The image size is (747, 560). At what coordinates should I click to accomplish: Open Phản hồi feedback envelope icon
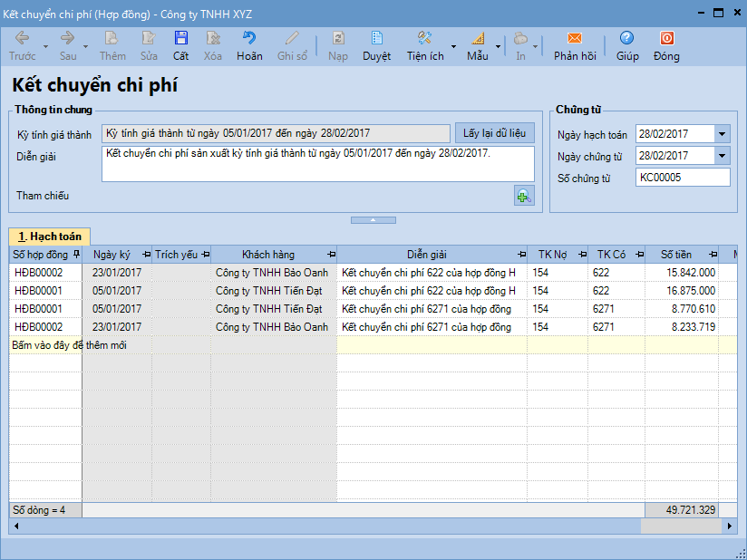[x=575, y=38]
